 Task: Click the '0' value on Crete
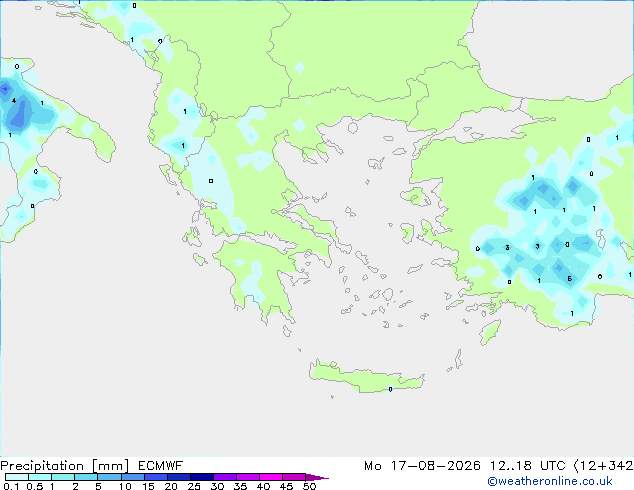(390, 389)
